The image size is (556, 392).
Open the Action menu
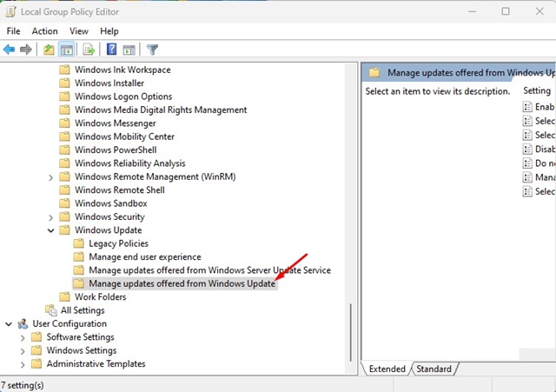(44, 31)
